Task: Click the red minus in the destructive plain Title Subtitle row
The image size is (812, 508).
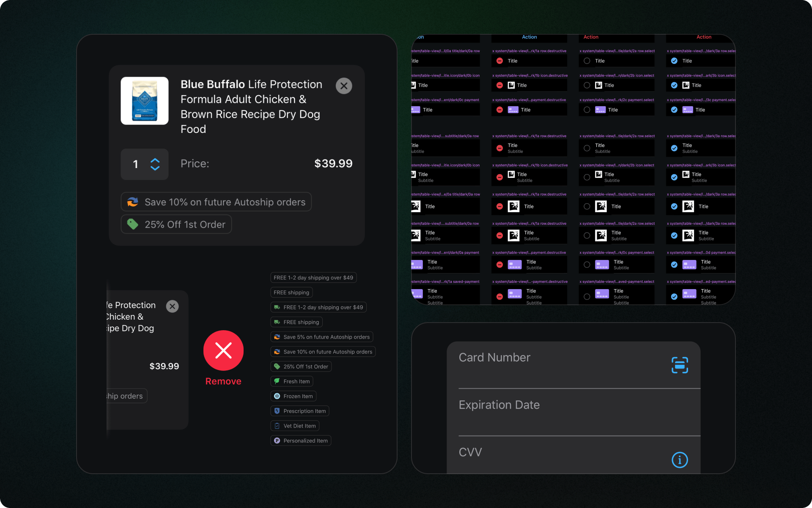Action: point(499,148)
